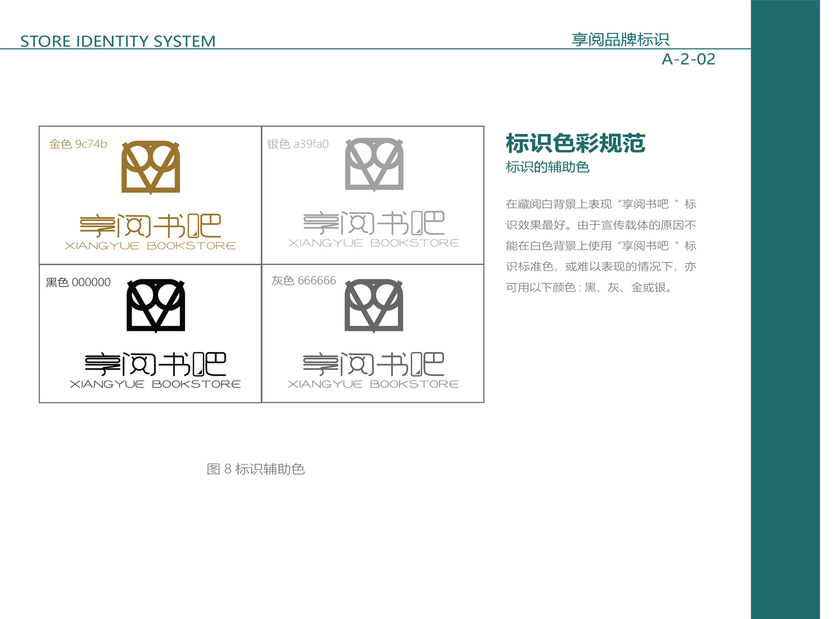Image resolution: width=840 pixels, height=619 pixels.
Task: Click the black owl logo emblem
Action: 156,306
